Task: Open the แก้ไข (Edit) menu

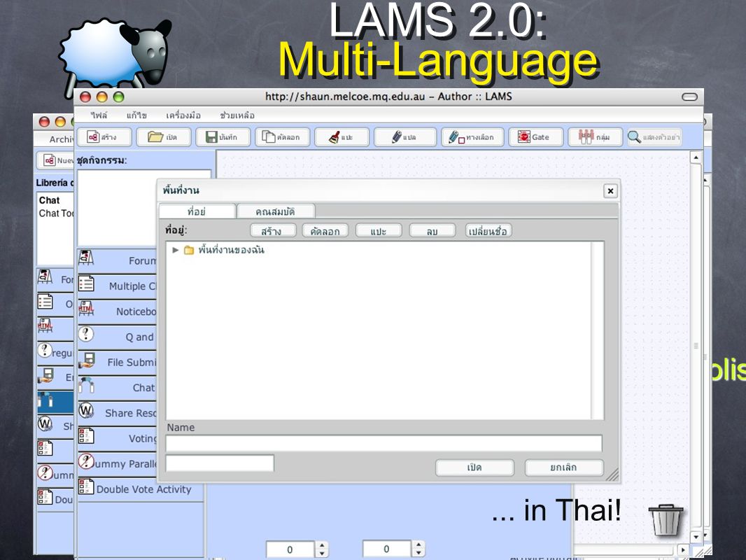Action: pos(136,115)
